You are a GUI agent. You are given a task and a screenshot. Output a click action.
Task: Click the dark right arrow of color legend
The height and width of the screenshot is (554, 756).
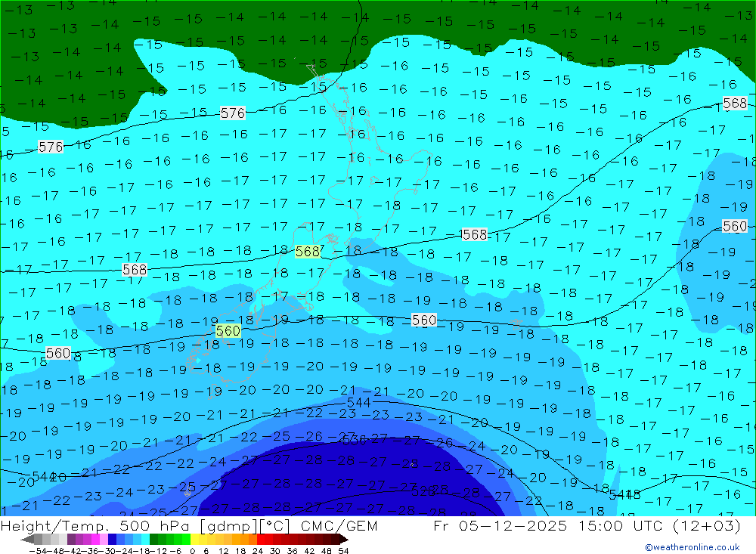343,539
